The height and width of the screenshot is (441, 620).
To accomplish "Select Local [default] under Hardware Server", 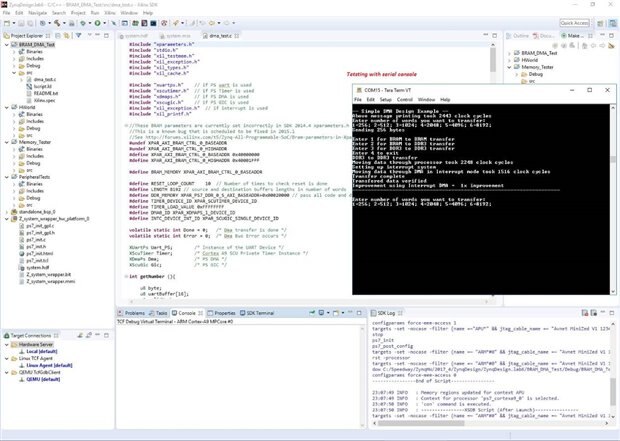I will (44, 352).
